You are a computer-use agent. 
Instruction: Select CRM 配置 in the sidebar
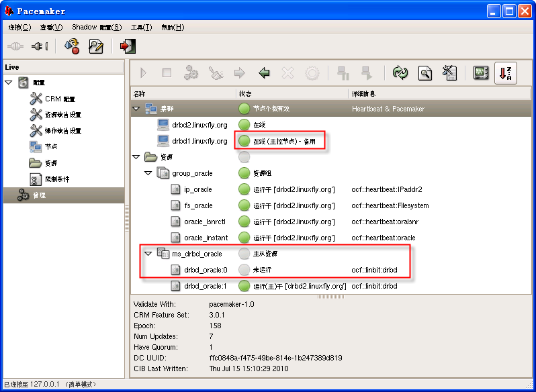pyautogui.click(x=60, y=99)
